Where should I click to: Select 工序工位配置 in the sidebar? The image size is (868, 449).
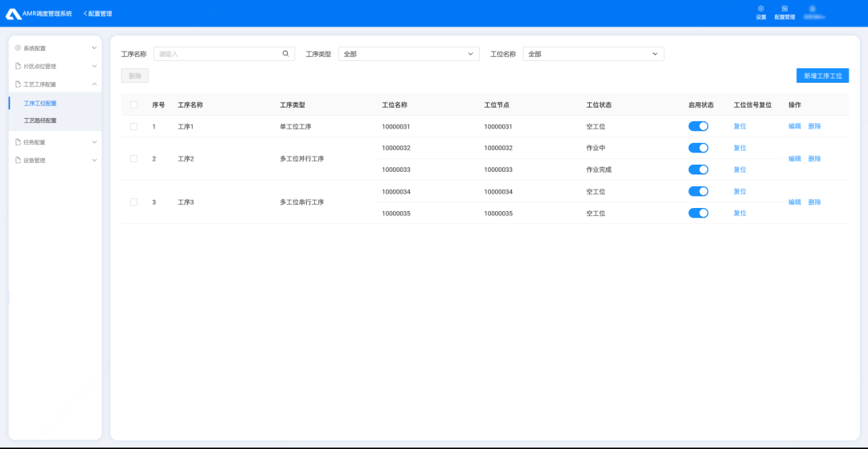point(40,104)
